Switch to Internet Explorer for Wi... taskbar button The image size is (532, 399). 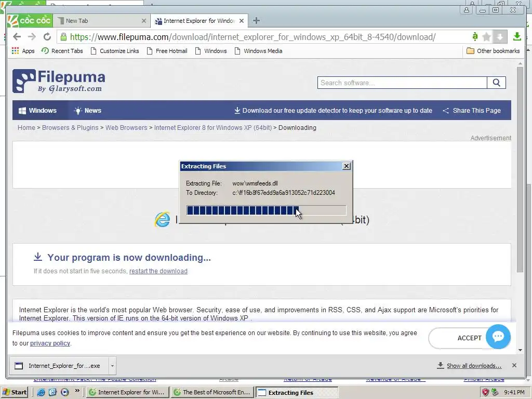click(x=128, y=392)
